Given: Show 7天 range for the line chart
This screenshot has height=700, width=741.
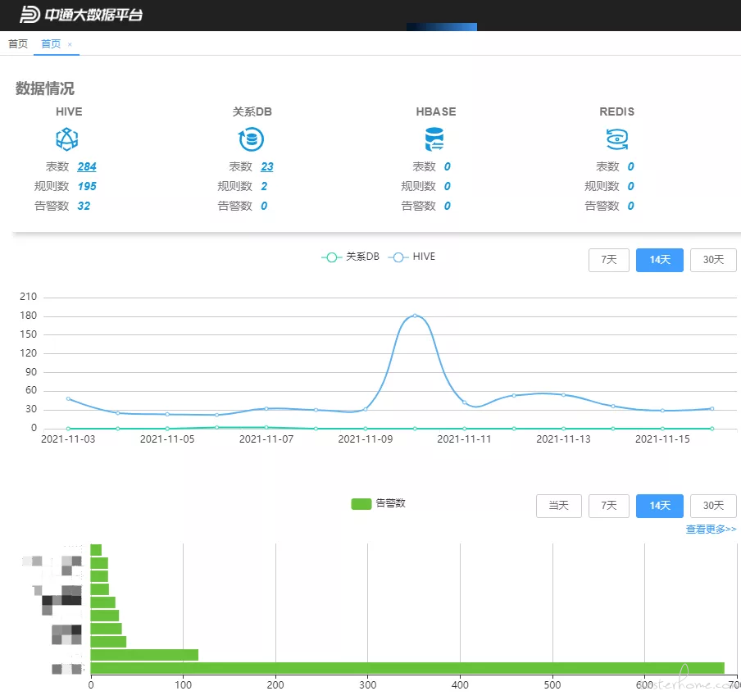Looking at the screenshot, I should [609, 260].
